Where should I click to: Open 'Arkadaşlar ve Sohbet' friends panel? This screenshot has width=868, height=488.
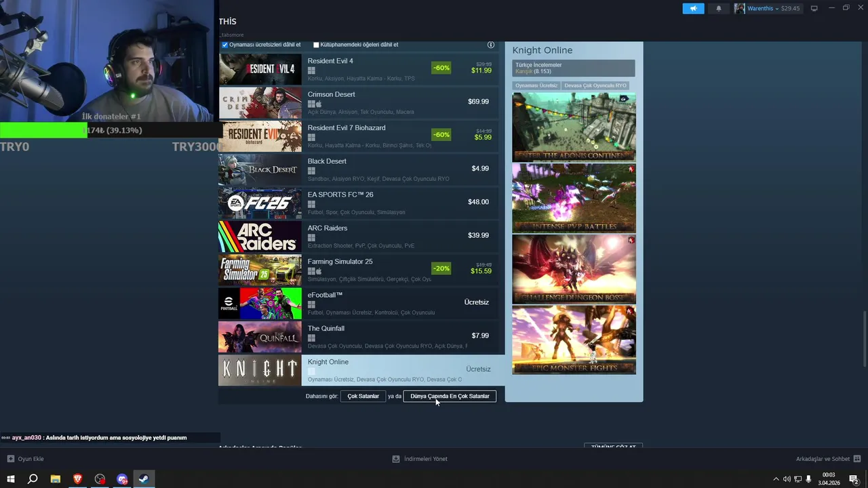[x=828, y=459]
